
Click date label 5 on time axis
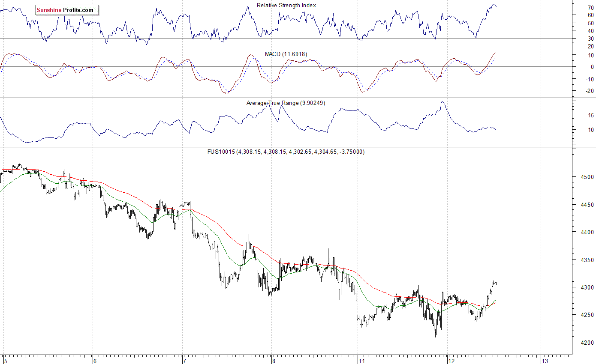(6, 361)
